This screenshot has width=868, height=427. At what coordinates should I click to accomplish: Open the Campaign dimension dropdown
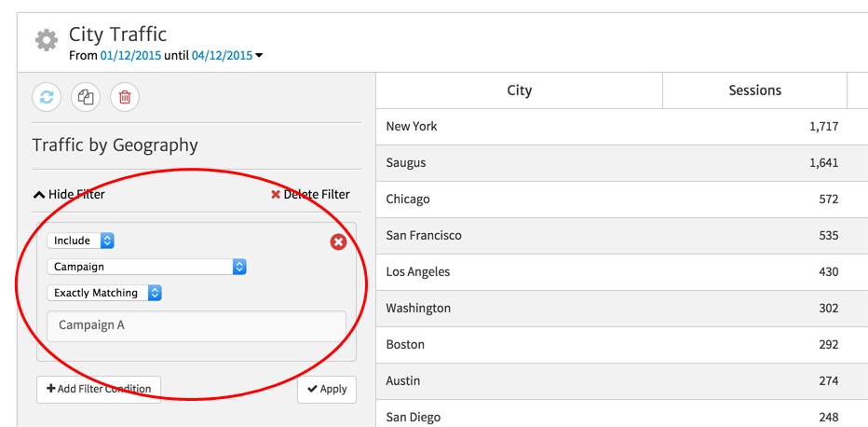[147, 267]
